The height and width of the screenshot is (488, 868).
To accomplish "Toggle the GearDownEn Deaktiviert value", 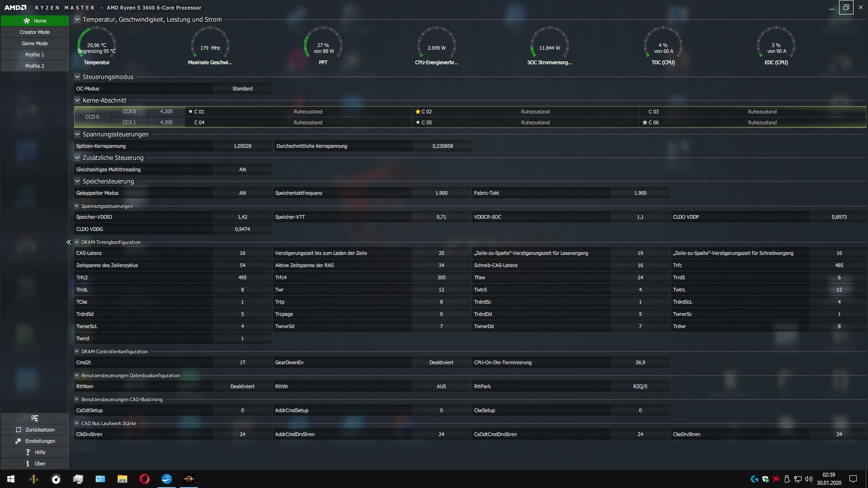I will [x=441, y=362].
